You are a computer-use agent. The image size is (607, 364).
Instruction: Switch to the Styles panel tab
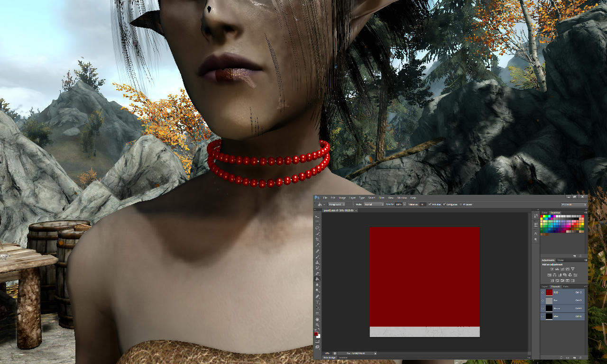[561, 260]
